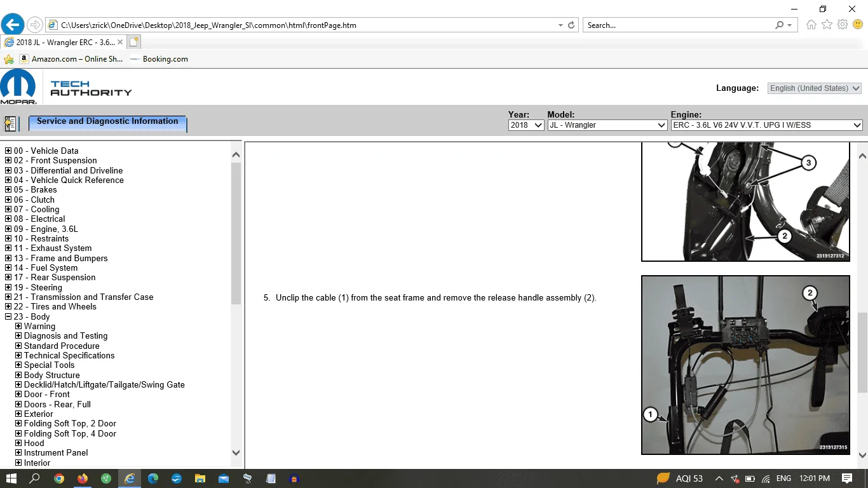The width and height of the screenshot is (868, 488).
Task: Expand the 09 - Engine, 3.6L node
Action: [8, 229]
